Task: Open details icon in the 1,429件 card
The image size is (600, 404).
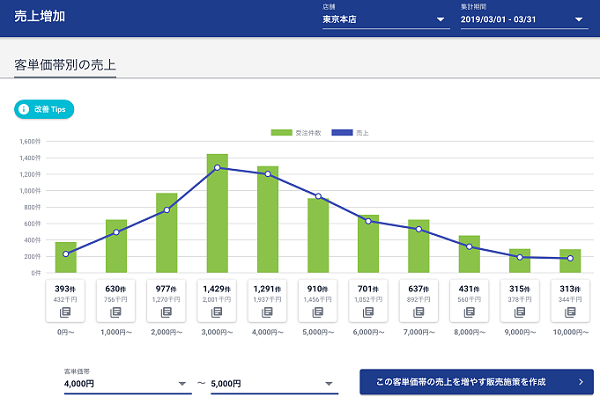Action: [x=217, y=313]
